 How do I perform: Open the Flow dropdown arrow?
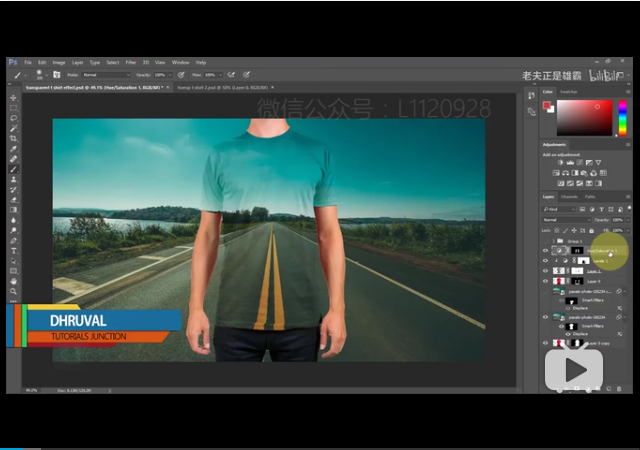point(220,75)
